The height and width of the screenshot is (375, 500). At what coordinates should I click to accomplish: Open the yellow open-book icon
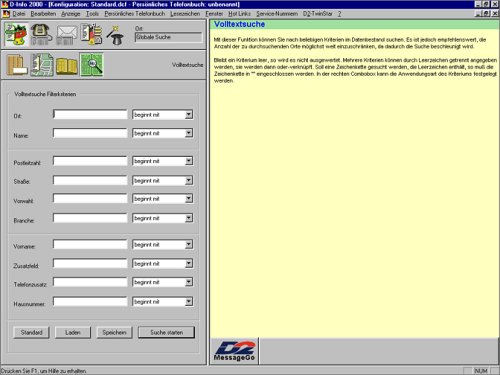(67, 66)
